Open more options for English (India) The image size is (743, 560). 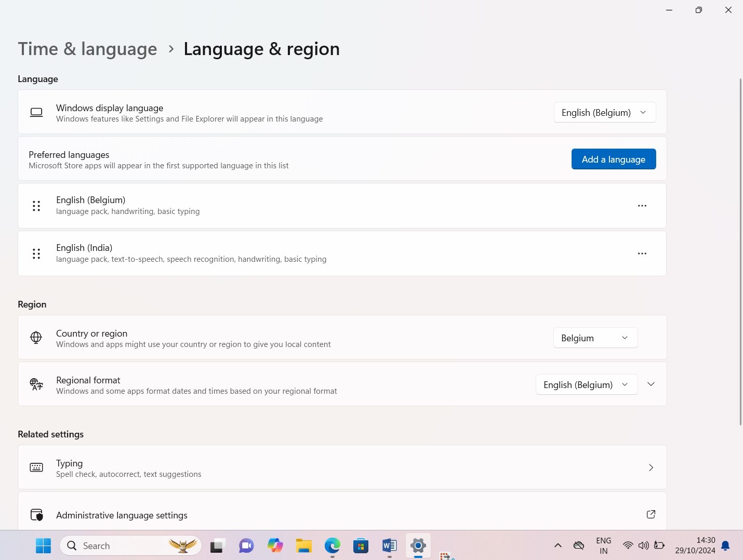(x=642, y=254)
